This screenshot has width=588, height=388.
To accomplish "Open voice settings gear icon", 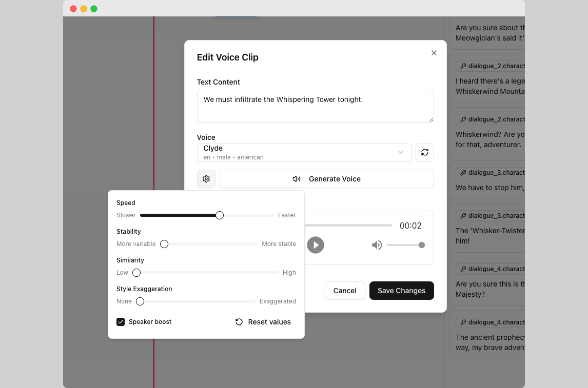I will click(206, 179).
